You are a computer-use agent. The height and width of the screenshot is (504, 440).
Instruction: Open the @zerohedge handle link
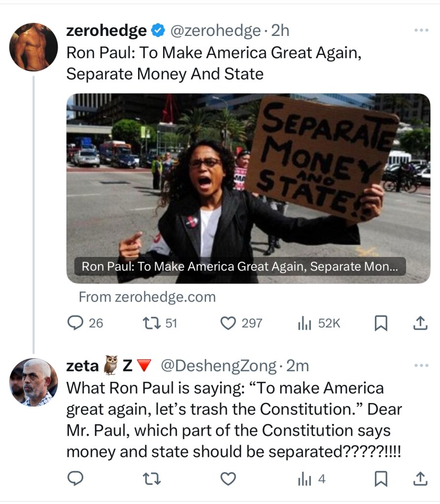[215, 31]
